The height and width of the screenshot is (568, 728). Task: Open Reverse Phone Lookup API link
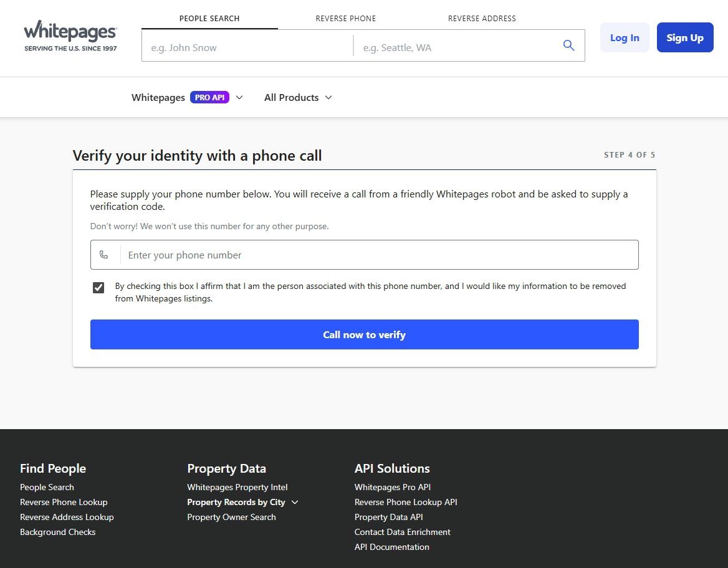(406, 502)
